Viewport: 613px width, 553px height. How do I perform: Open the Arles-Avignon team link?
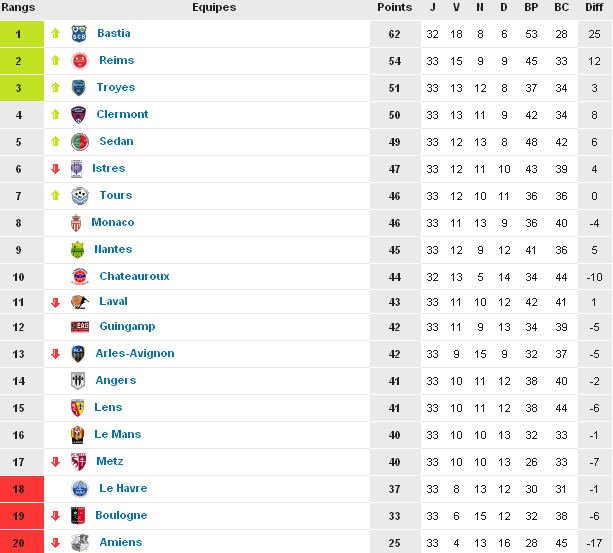click(134, 354)
